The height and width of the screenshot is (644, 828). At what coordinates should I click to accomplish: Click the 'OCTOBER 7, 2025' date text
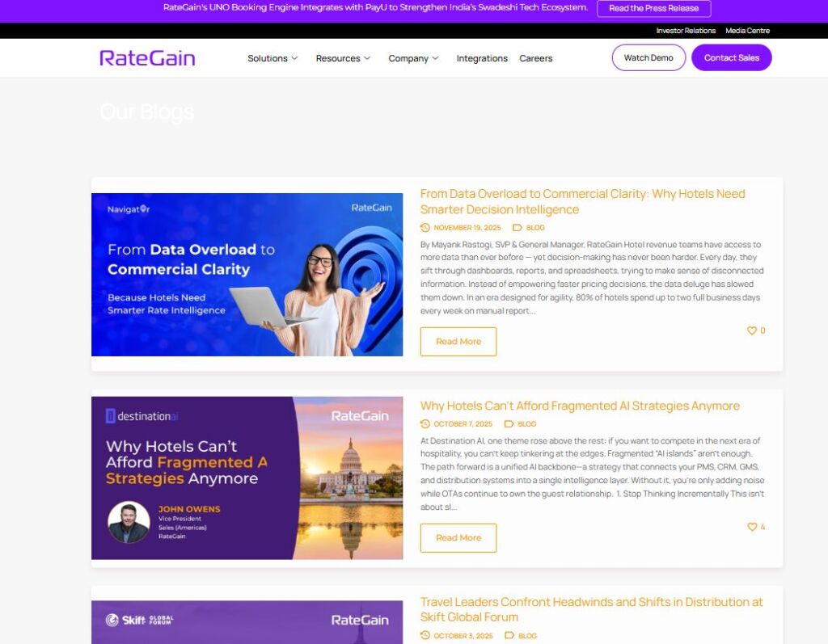pyautogui.click(x=463, y=424)
